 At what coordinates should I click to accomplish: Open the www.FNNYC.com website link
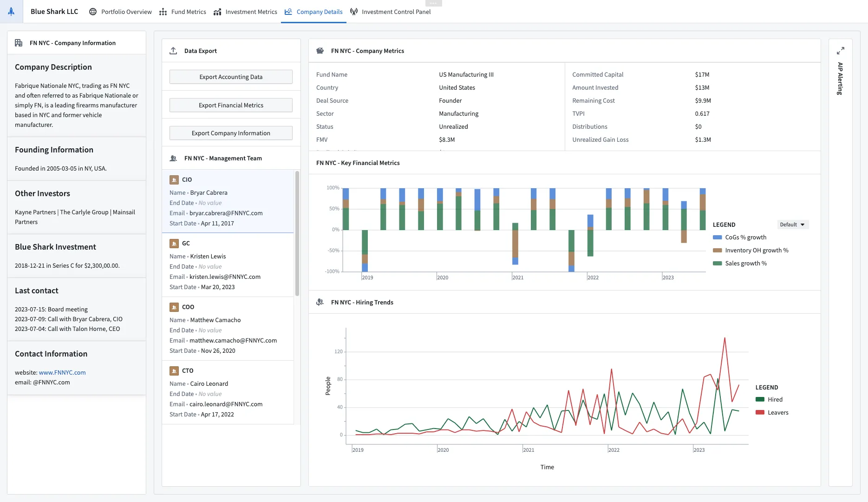(62, 372)
